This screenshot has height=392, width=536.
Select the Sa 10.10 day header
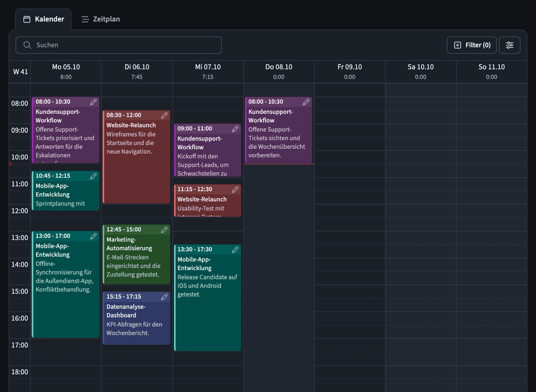tap(421, 71)
